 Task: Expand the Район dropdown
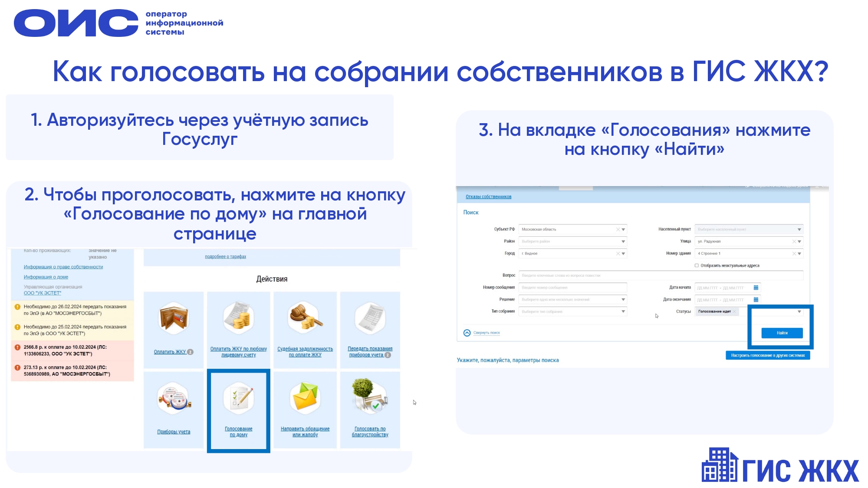click(623, 242)
